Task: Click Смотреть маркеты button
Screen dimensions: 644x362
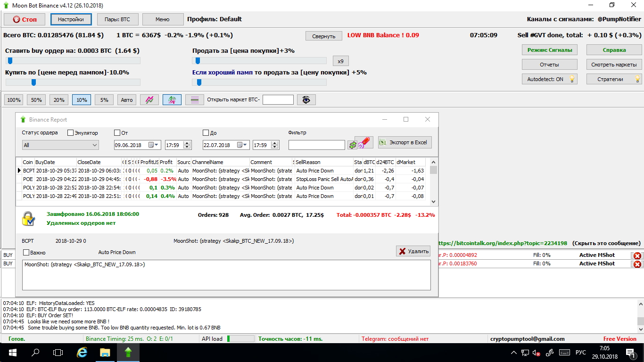Action: coord(614,65)
